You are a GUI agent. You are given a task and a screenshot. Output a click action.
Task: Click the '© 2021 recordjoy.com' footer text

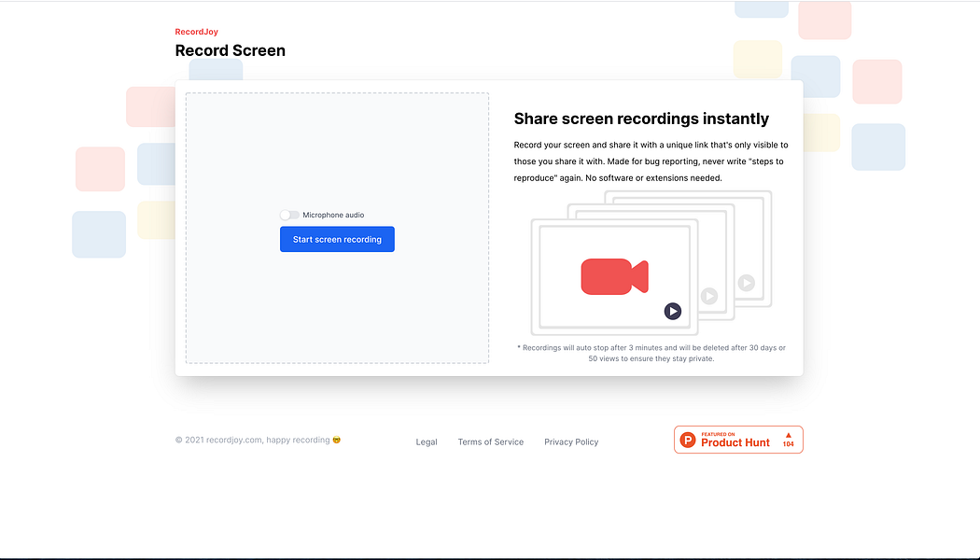tap(258, 440)
